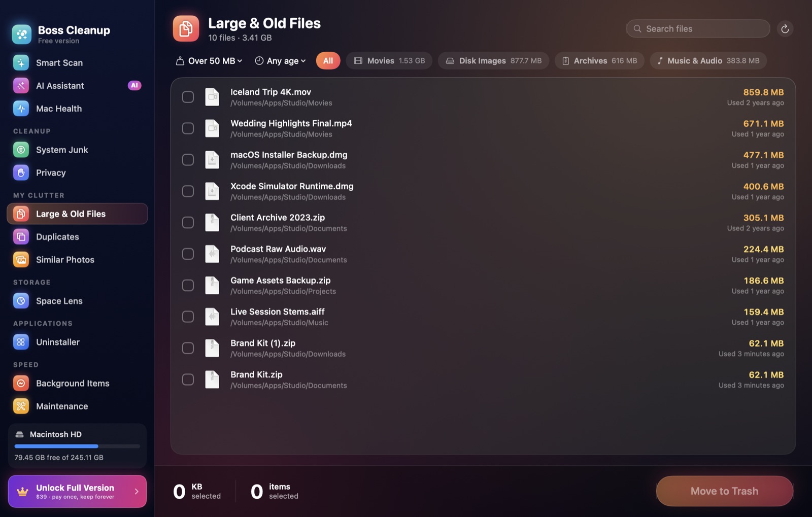812x517 pixels.
Task: Click Unlock Full Version banner
Action: 77,491
